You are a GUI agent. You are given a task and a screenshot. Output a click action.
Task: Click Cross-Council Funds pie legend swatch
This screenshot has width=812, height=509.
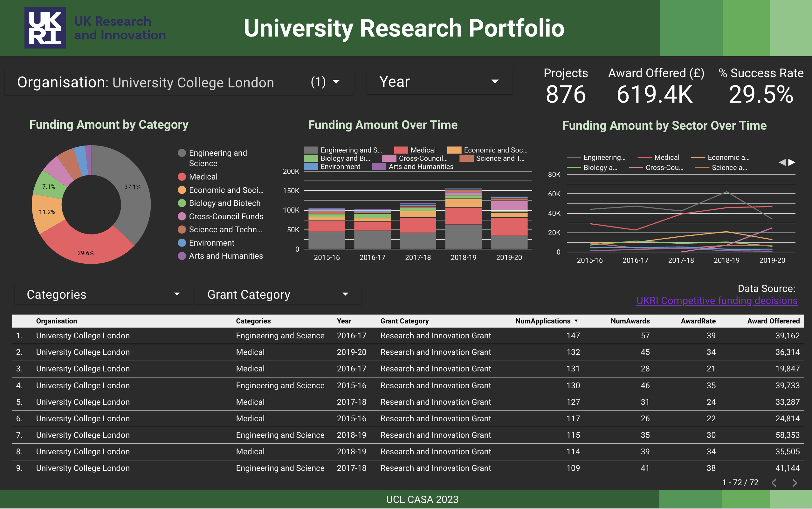coord(182,216)
